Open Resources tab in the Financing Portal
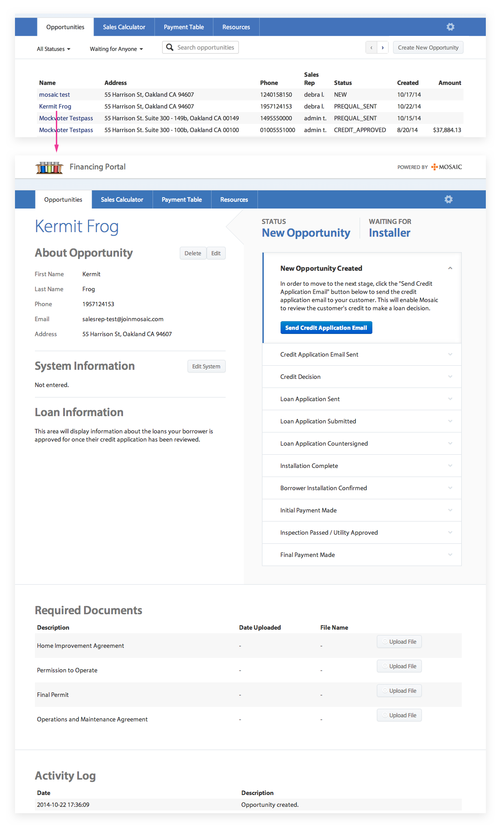The image size is (504, 830). pos(234,199)
